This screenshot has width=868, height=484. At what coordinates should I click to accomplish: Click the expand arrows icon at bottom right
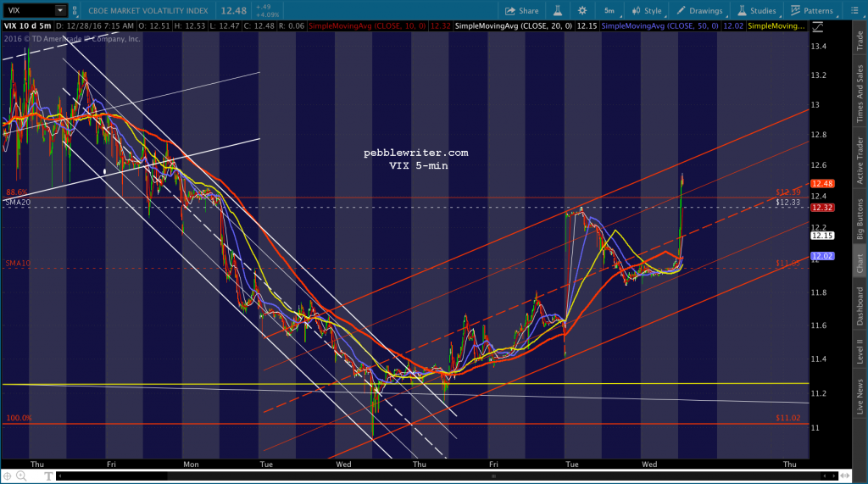[x=845, y=476]
